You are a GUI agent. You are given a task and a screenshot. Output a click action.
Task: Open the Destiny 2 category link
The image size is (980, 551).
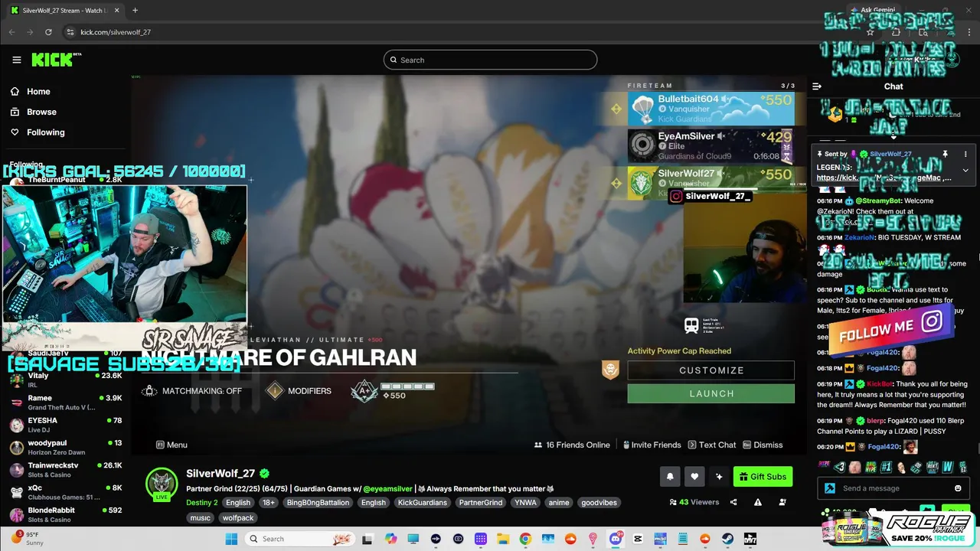[202, 503]
